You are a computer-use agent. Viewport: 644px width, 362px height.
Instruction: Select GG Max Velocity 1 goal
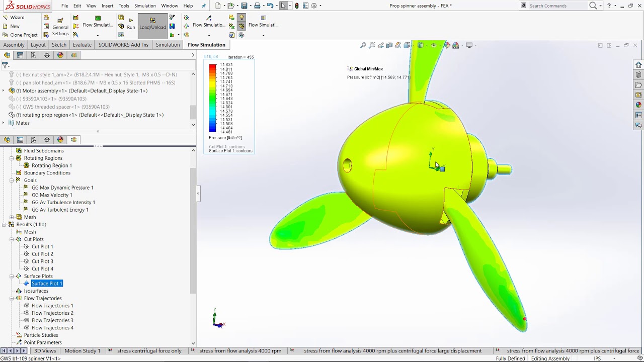click(x=52, y=195)
